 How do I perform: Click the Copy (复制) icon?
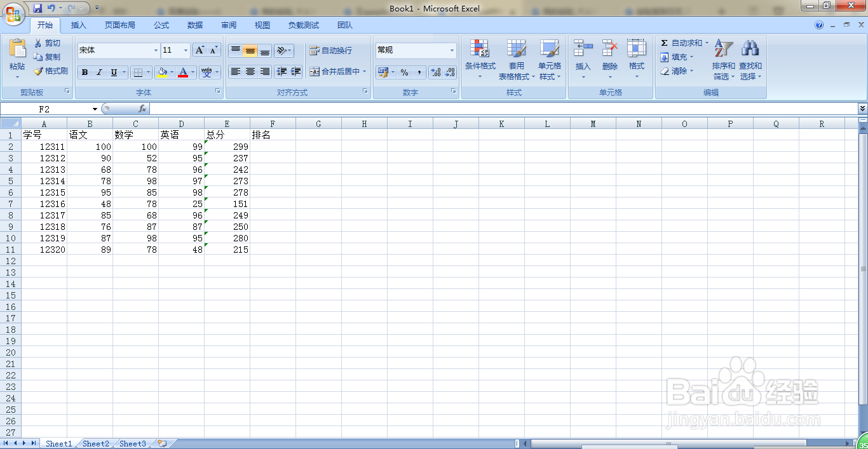38,57
